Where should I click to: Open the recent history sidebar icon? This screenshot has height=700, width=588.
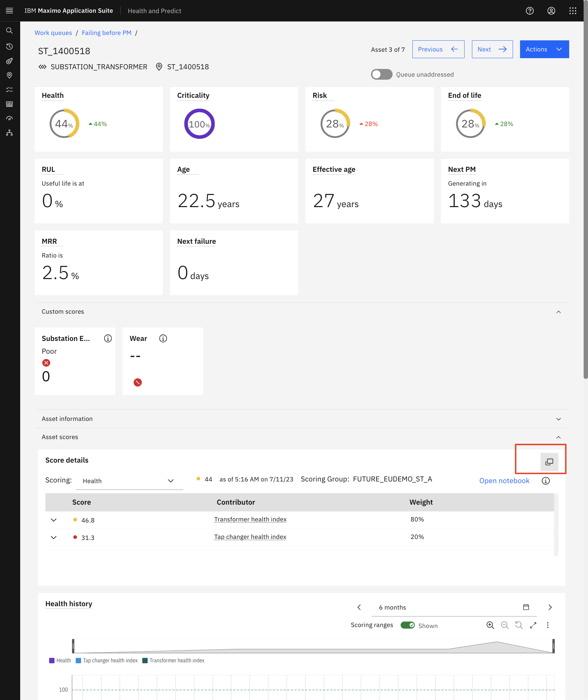click(x=9, y=46)
